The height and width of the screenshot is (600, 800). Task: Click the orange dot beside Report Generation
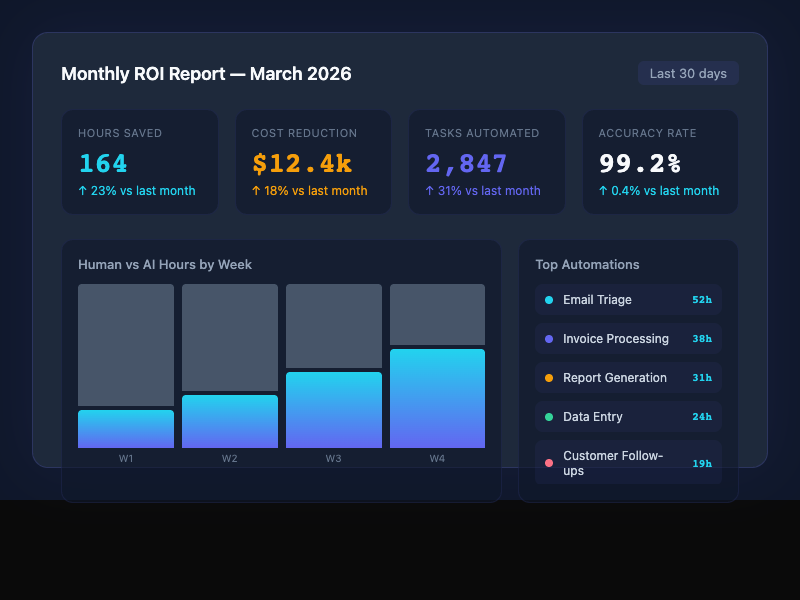[549, 378]
